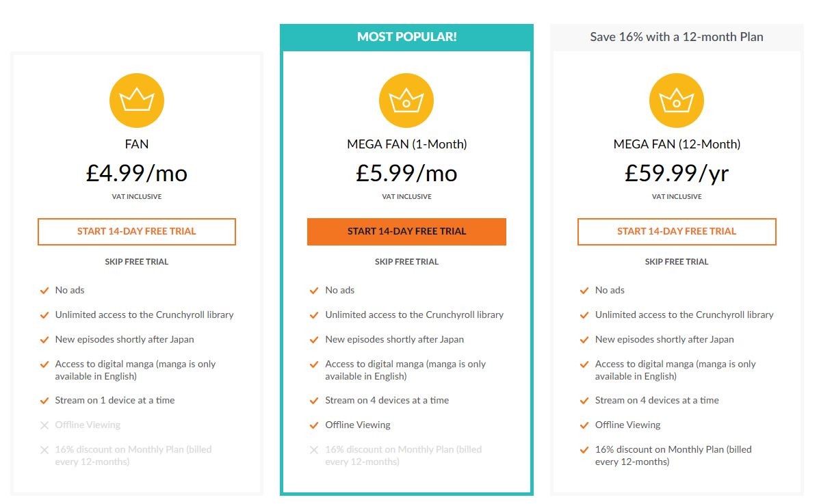Viewport: 819px width, 504px height.
Task: Select Skip Free Trial on the 12-Month plan
Action: tap(676, 261)
